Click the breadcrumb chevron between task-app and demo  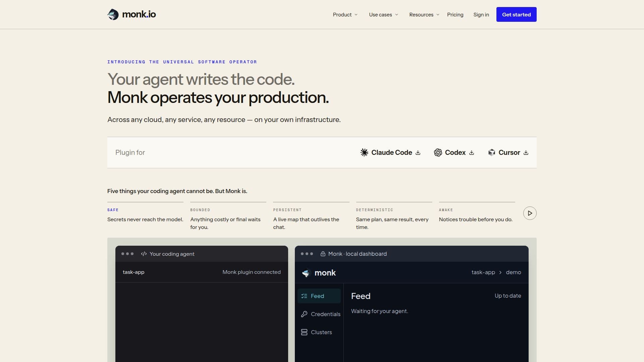coord(500,273)
